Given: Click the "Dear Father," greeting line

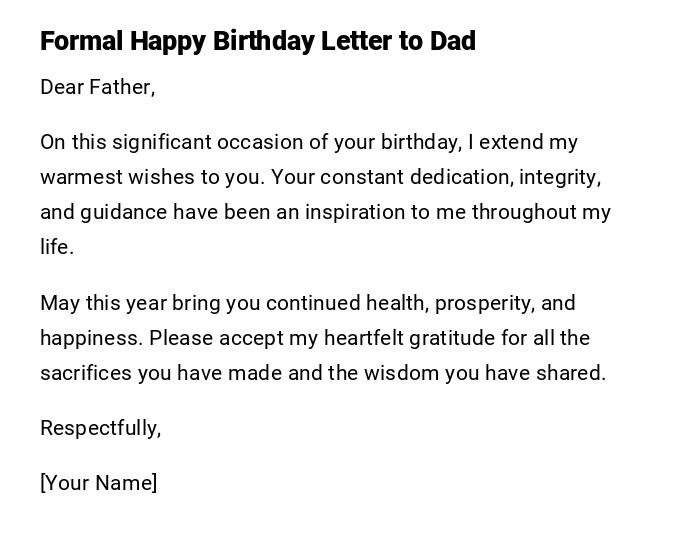Looking at the screenshot, I should 97,87.
